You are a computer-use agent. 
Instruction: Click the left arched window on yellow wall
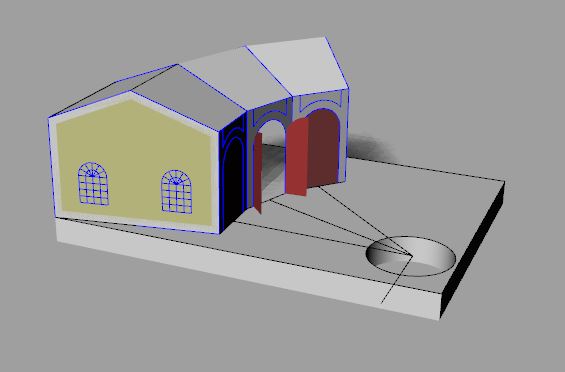(93, 184)
